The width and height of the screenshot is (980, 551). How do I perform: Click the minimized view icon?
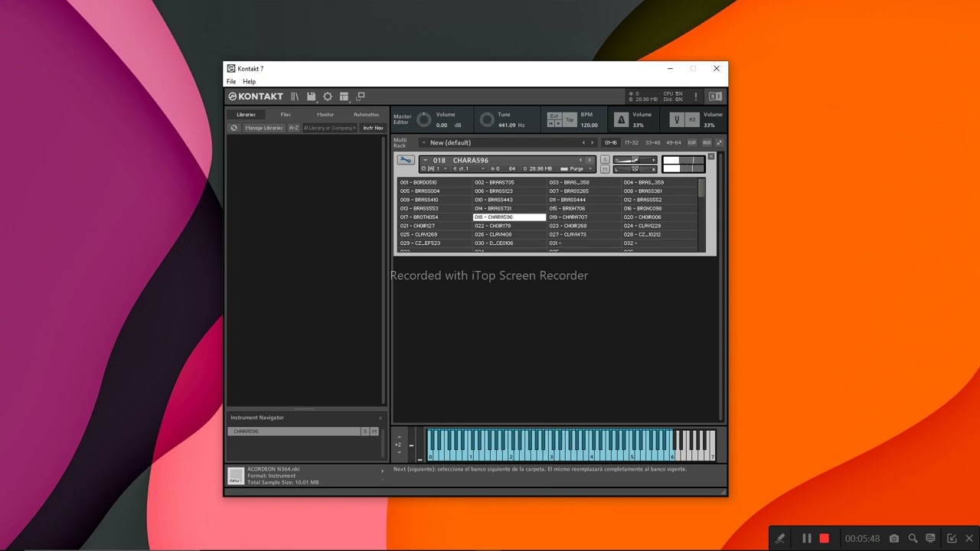[361, 96]
